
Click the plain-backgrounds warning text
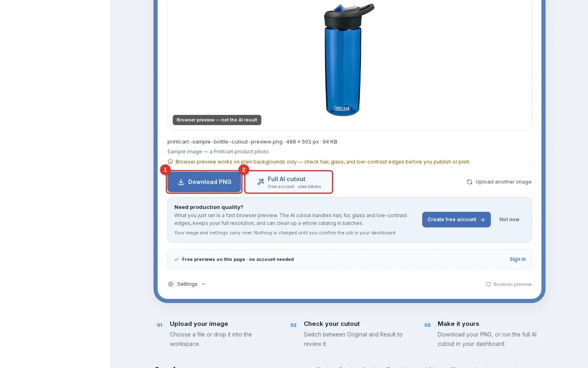pos(323,162)
